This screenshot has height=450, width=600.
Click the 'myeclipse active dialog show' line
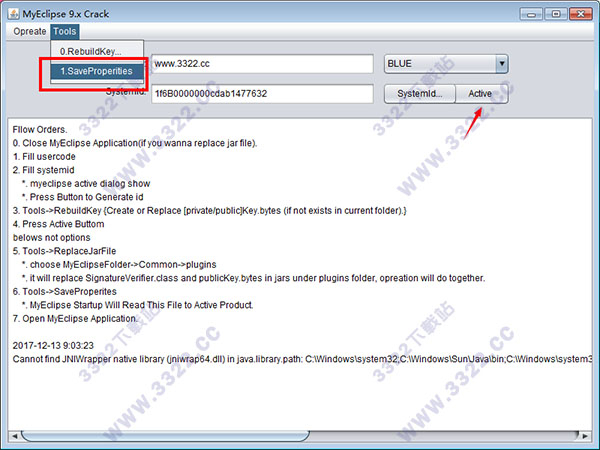86,184
